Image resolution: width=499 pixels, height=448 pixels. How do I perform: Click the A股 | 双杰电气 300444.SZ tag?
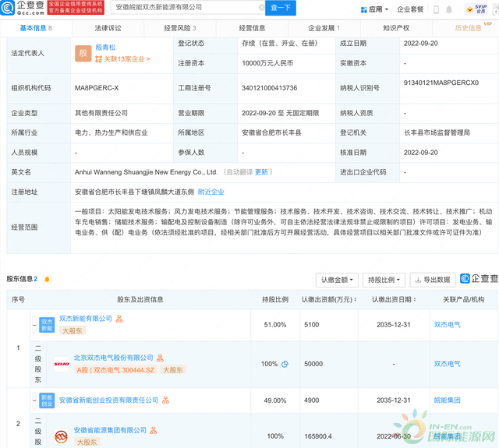(116, 370)
